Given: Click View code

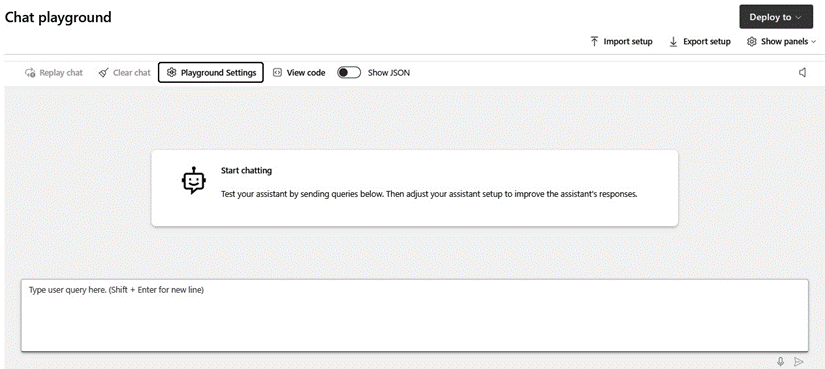Looking at the screenshot, I should [x=299, y=73].
